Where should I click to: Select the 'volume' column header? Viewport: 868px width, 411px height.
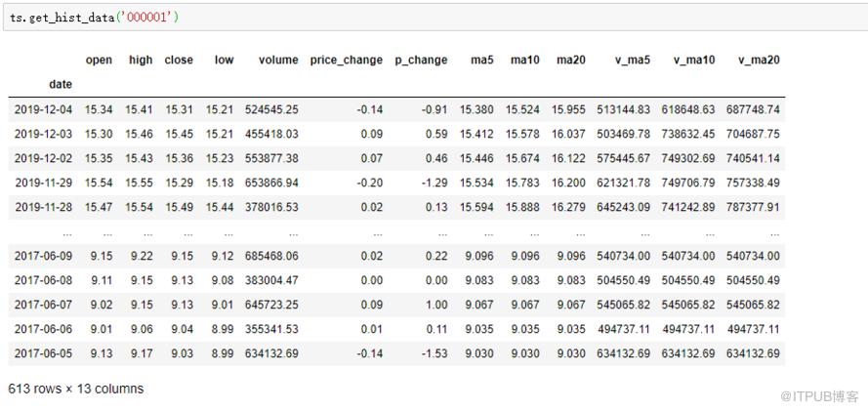point(278,60)
